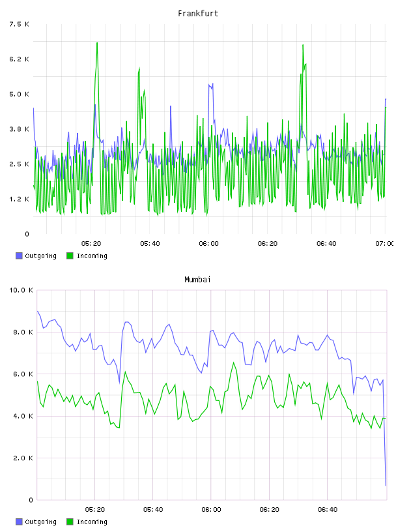Image resolution: width=396 pixels, height=532 pixels.
Task: Click the Outgoing label under Mumbai chart
Action: pyautogui.click(x=40, y=522)
